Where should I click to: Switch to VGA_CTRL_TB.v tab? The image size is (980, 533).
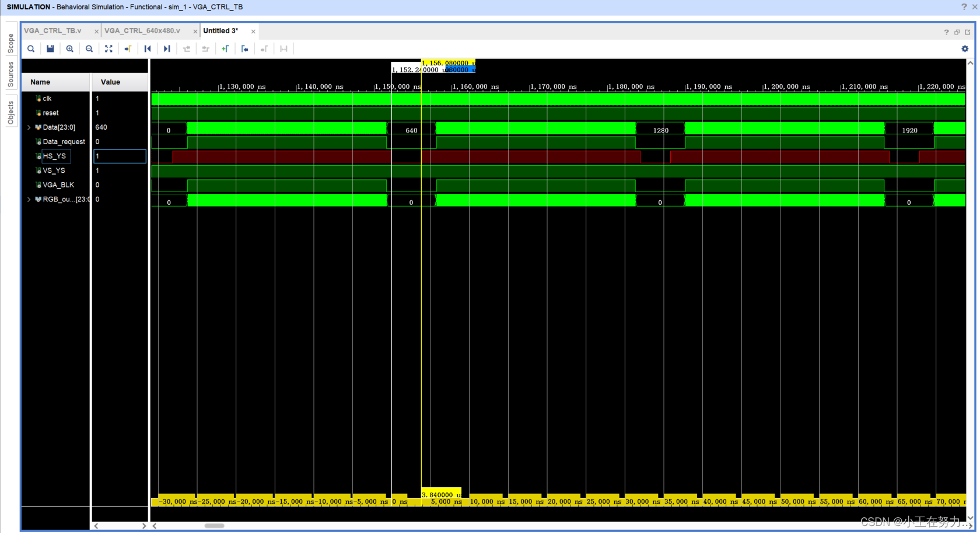52,31
